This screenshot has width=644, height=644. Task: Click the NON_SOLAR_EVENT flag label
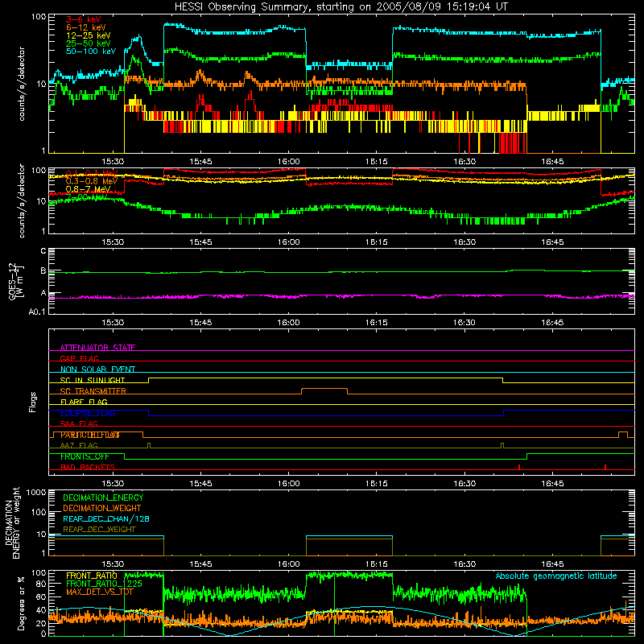[97, 369]
